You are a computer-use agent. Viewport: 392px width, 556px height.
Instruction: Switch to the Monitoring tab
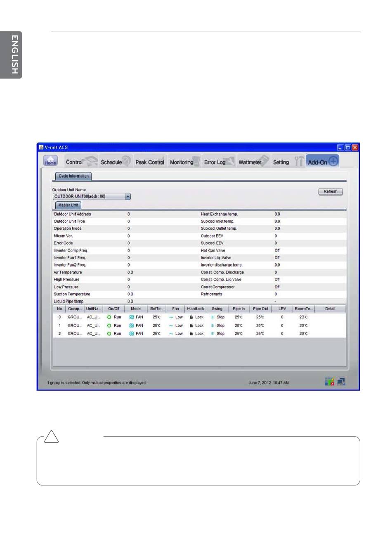[185, 161]
